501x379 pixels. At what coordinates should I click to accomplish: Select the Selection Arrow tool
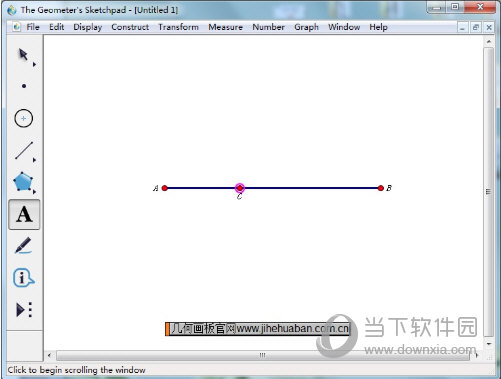pyautogui.click(x=23, y=54)
